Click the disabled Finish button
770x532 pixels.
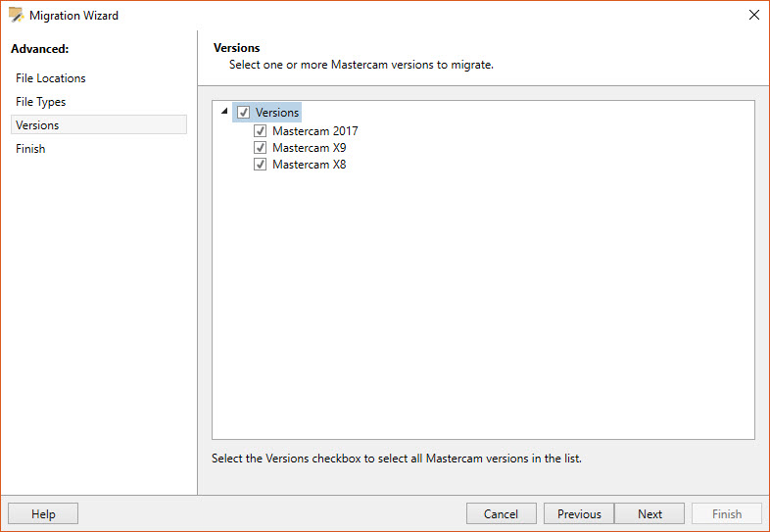click(x=727, y=513)
